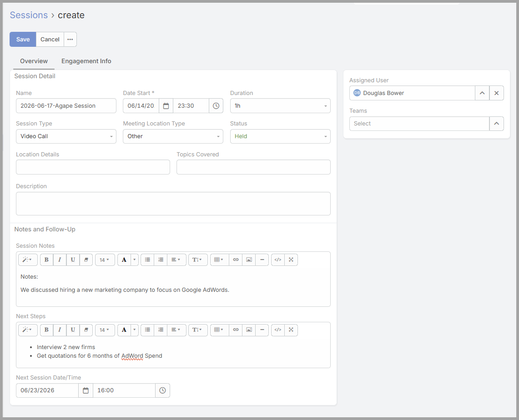Image resolution: width=519 pixels, height=420 pixels.
Task: Click into the Name input field
Action: point(66,106)
